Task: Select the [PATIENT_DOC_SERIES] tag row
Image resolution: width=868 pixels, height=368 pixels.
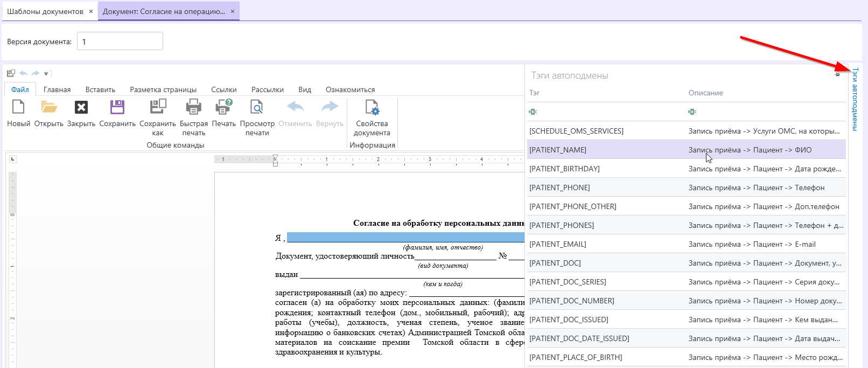Action: pyautogui.click(x=687, y=282)
